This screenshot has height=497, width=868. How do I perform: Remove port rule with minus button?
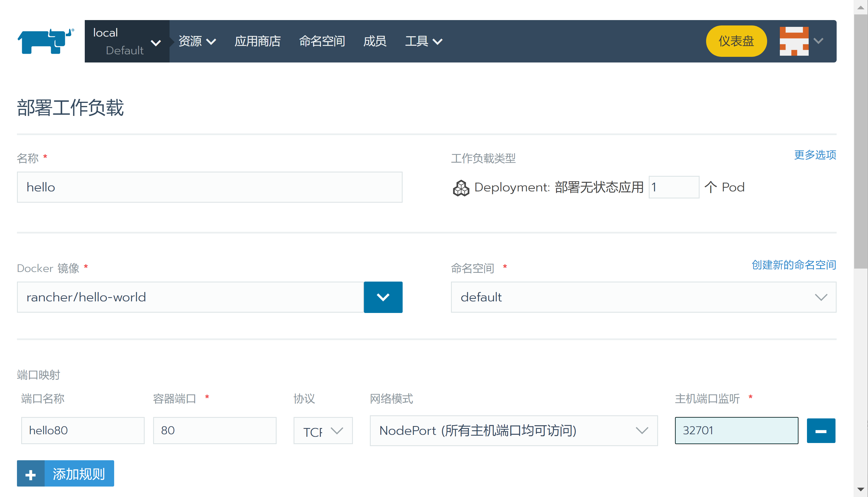(821, 431)
